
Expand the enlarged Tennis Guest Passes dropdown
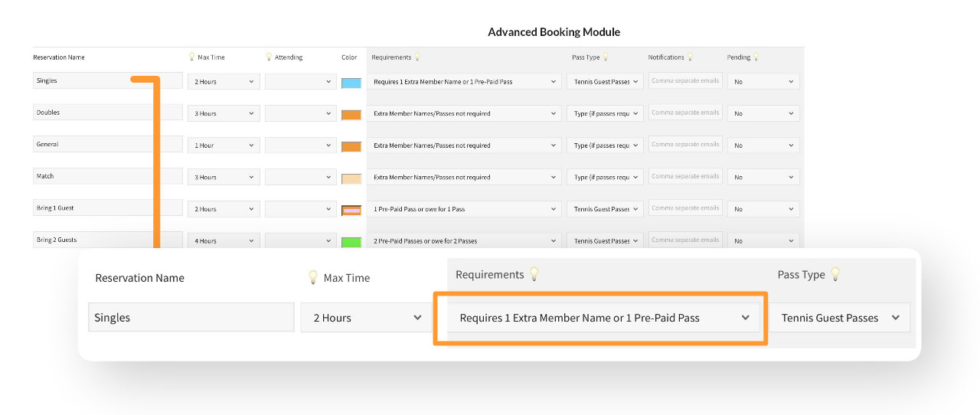839,318
